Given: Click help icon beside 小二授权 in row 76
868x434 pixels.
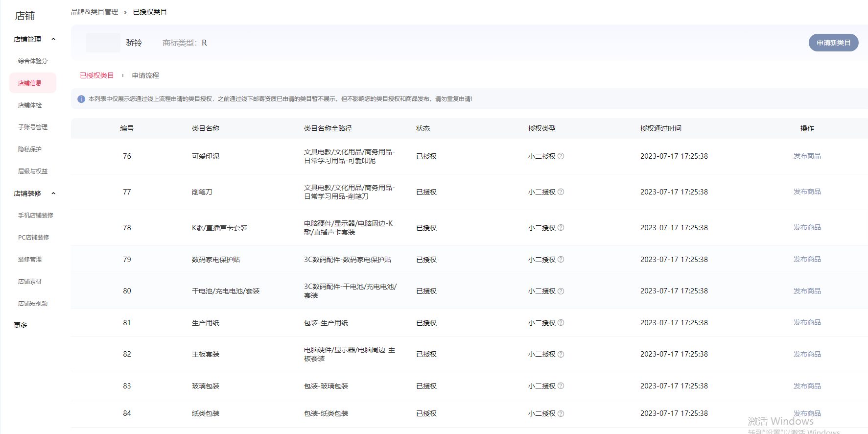Looking at the screenshot, I should pos(561,156).
